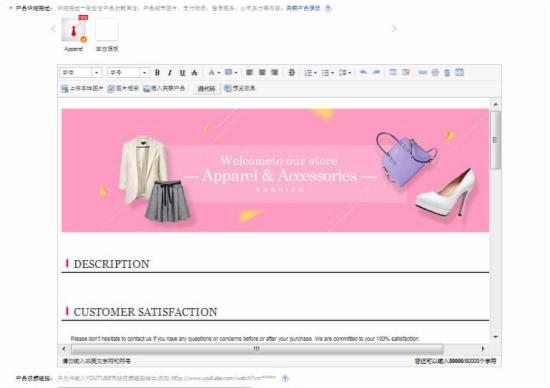Show next templates with right arrow

[394, 28]
